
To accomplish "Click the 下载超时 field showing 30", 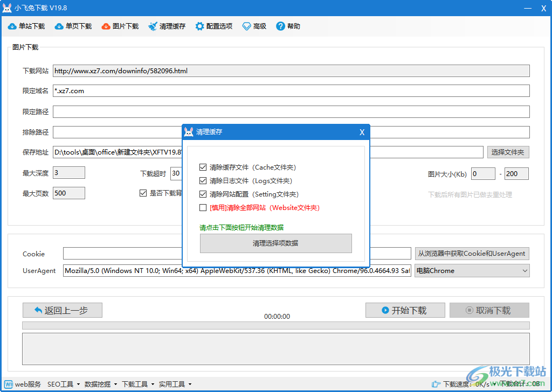I will coord(176,173).
